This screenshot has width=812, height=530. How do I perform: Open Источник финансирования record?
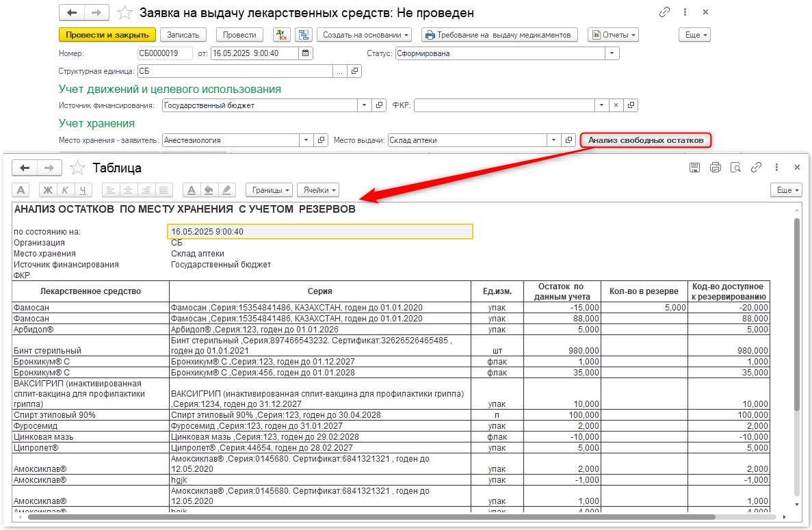pos(379,105)
